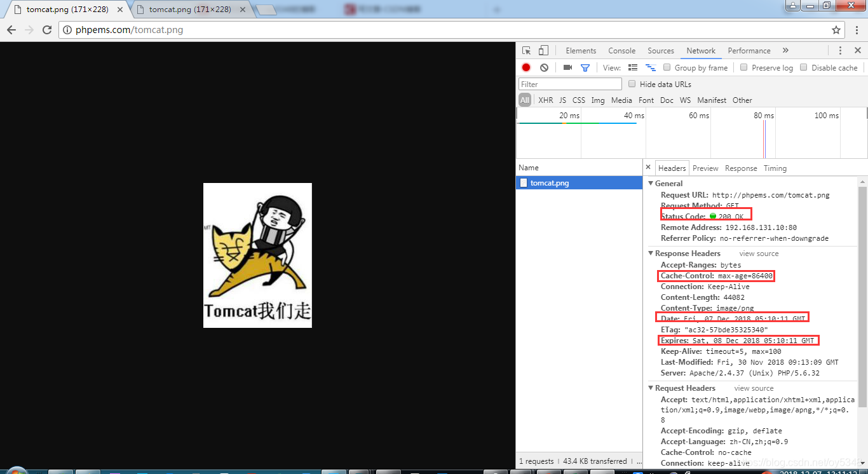Screen dimensions: 868x474
Task: Enable Group by frame checkbox
Action: [667, 67]
